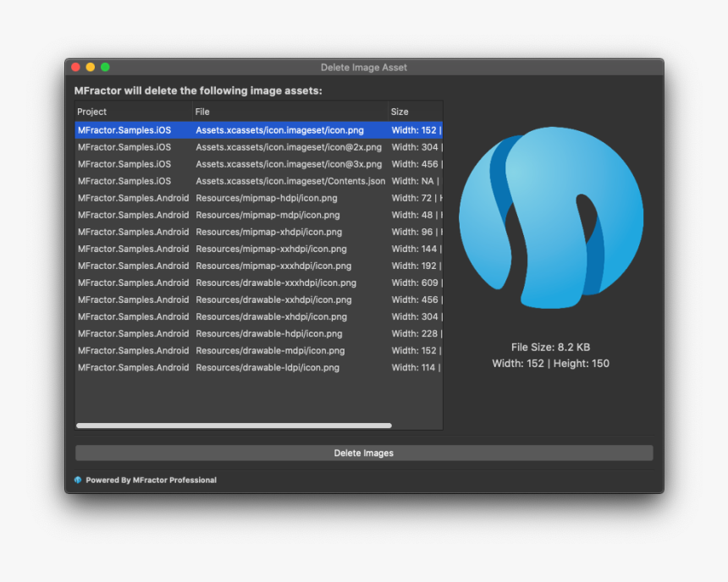
Task: Close the Delete Image Asset window
Action: [75, 68]
